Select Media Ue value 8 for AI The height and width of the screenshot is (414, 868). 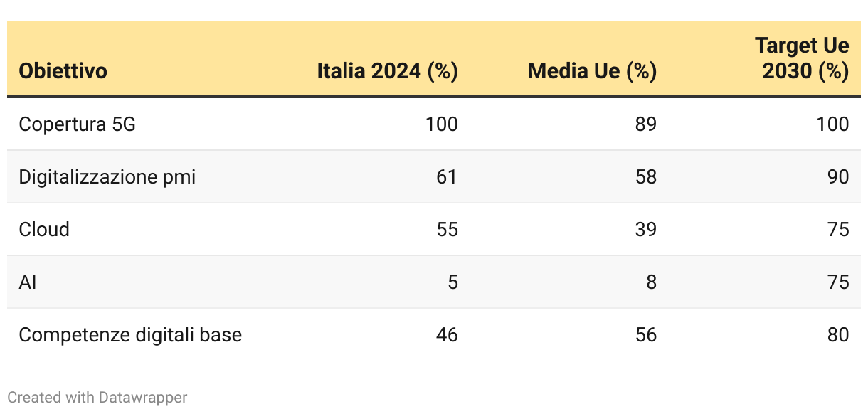pos(651,282)
